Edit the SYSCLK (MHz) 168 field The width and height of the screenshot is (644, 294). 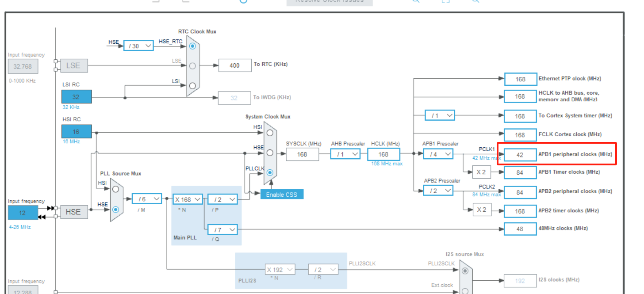[x=303, y=154]
